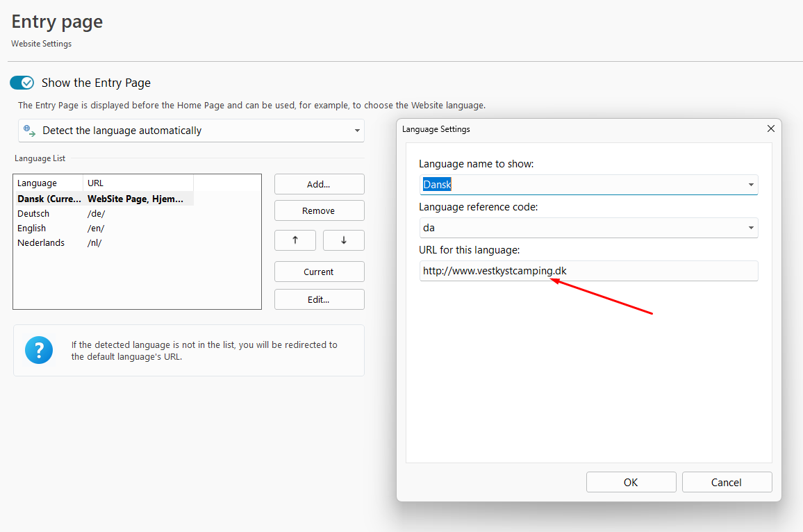803x532 pixels.
Task: Close the Language Settings dialog with X
Action: (770, 129)
